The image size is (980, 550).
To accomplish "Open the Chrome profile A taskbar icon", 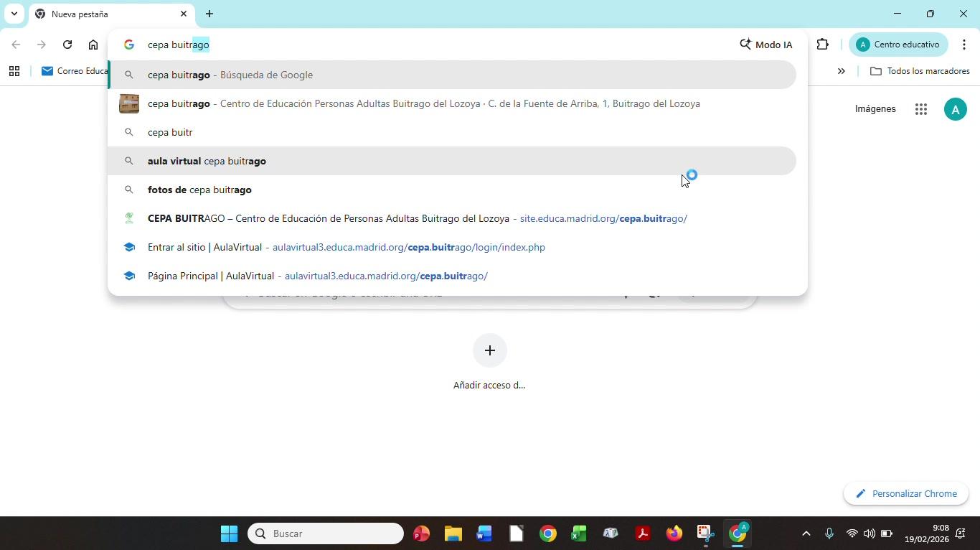I will click(738, 533).
